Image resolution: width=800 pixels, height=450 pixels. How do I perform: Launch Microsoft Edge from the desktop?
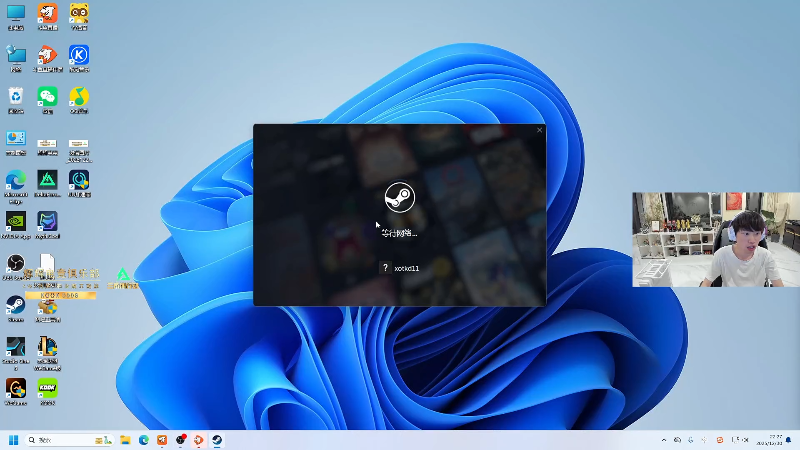pos(16,187)
